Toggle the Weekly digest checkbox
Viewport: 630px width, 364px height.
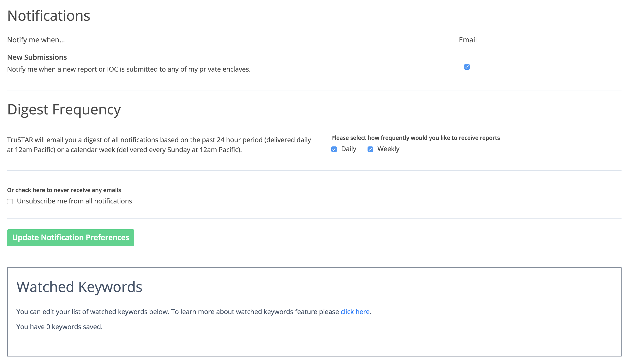tap(370, 150)
